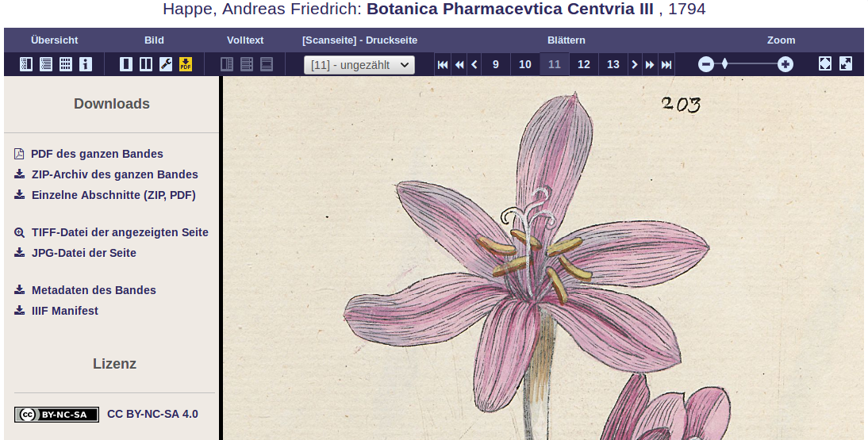This screenshot has height=440, width=868.
Task: Open the image tools wrench icon
Action: [166, 64]
